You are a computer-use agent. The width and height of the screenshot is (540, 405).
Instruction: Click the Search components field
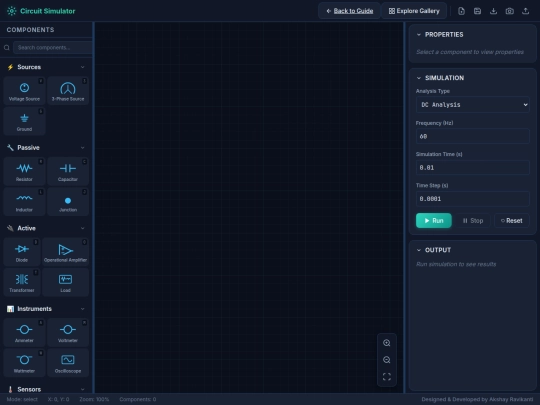[x=53, y=48]
